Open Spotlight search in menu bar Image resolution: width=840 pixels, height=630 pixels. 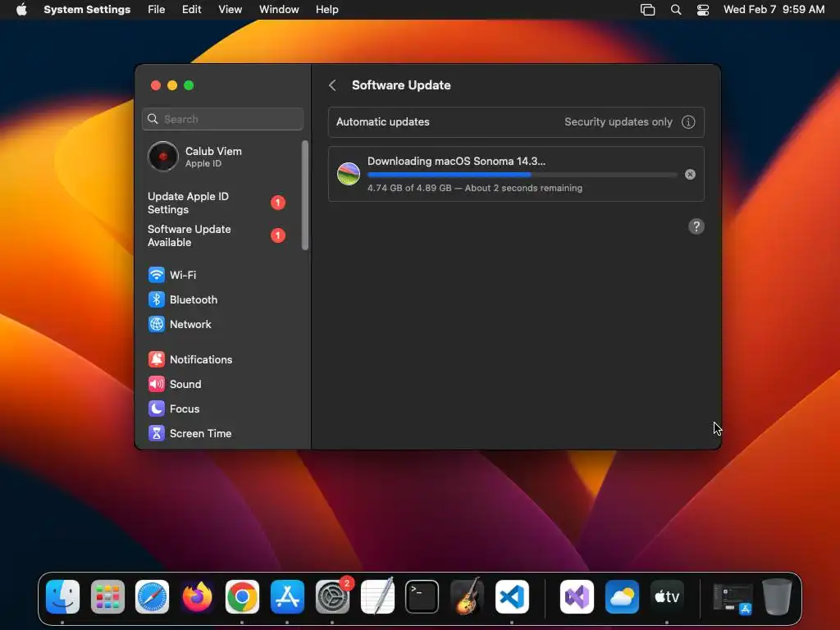[x=676, y=10]
